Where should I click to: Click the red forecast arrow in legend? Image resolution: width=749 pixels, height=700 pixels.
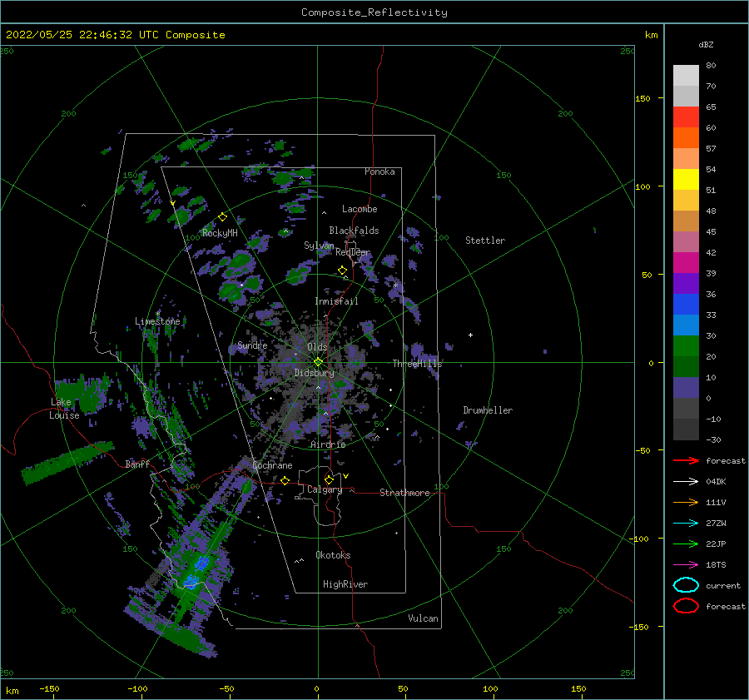point(686,460)
